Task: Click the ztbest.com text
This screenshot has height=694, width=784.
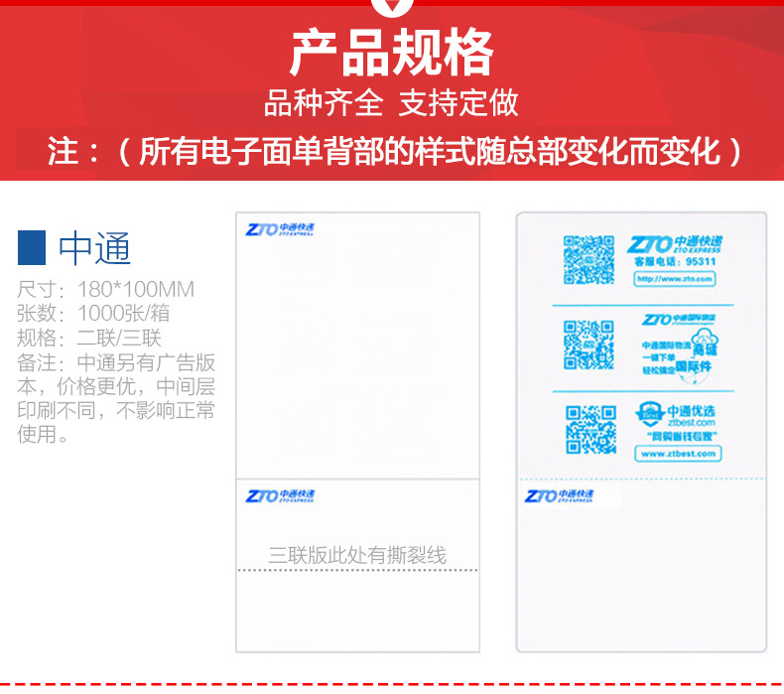Action: (x=691, y=423)
